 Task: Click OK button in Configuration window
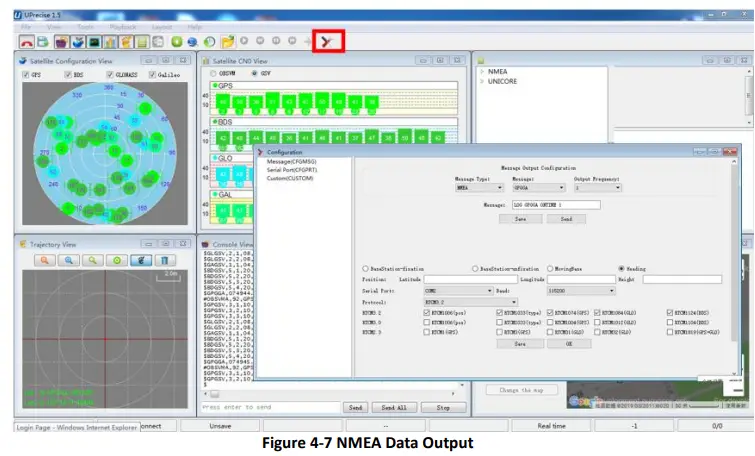pyautogui.click(x=569, y=344)
